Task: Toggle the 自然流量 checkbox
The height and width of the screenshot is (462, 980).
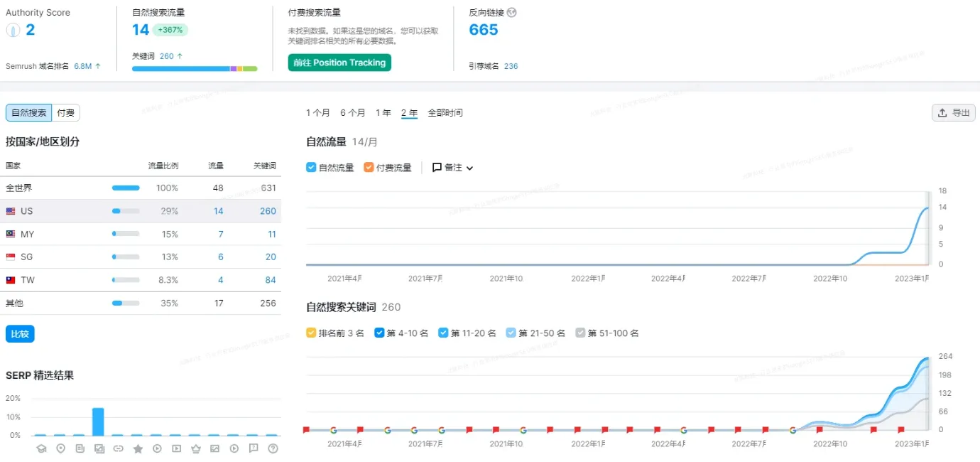Action: (311, 167)
